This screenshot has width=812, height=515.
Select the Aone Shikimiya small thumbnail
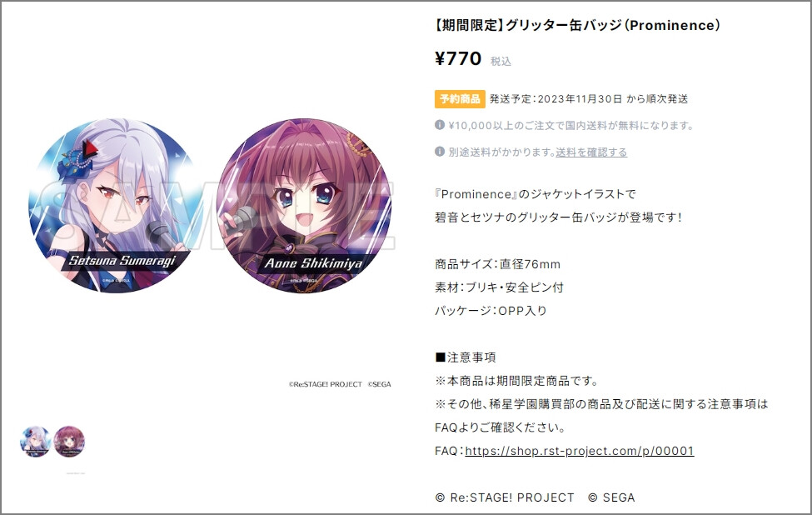(69, 442)
